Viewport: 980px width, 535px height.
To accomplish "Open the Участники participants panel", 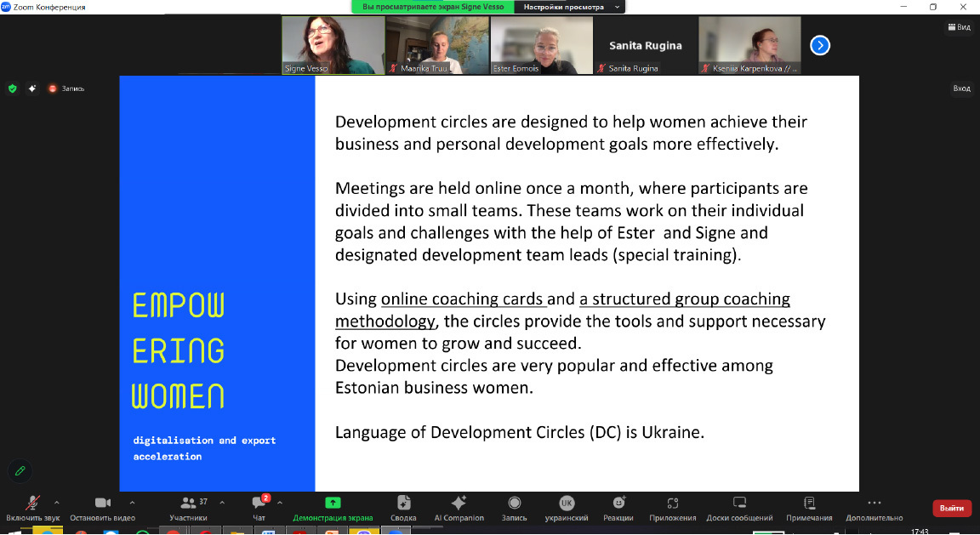I will [x=188, y=509].
